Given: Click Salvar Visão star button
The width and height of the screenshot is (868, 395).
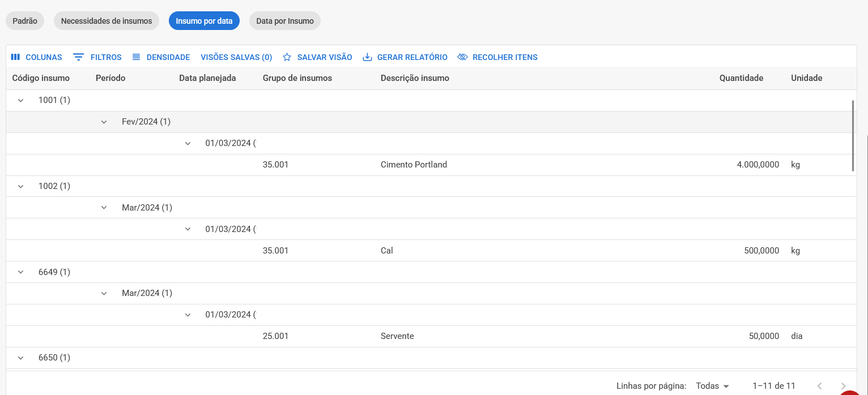Looking at the screenshot, I should click(317, 57).
